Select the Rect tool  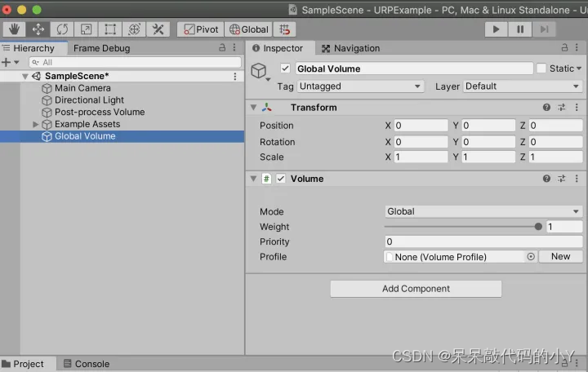tap(110, 29)
